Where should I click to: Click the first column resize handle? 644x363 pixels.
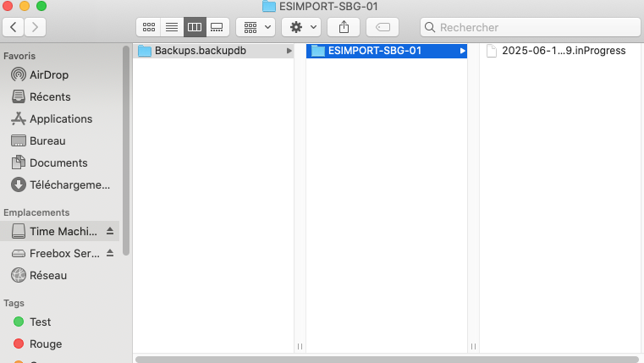(300, 347)
